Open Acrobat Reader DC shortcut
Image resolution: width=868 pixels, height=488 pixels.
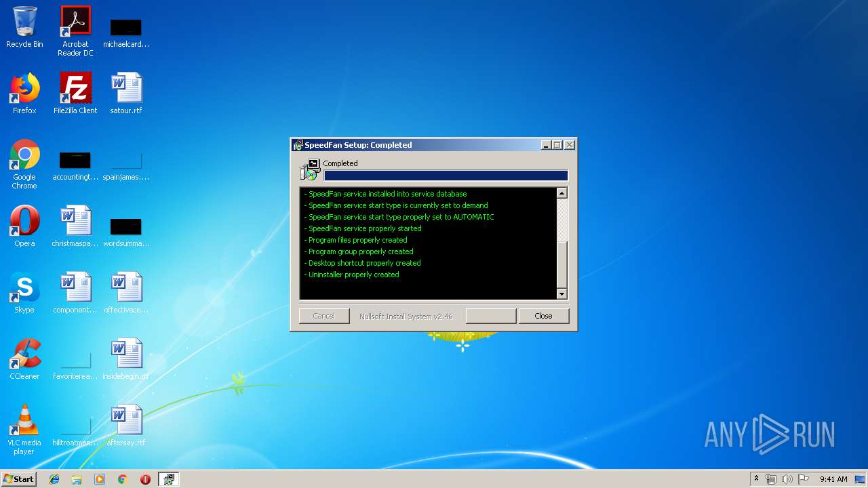(x=75, y=31)
